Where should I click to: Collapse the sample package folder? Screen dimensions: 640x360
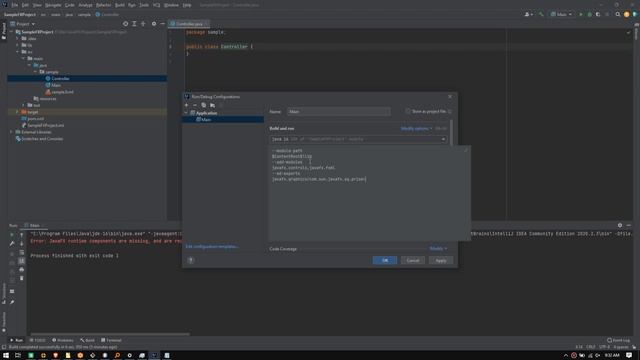36,72
